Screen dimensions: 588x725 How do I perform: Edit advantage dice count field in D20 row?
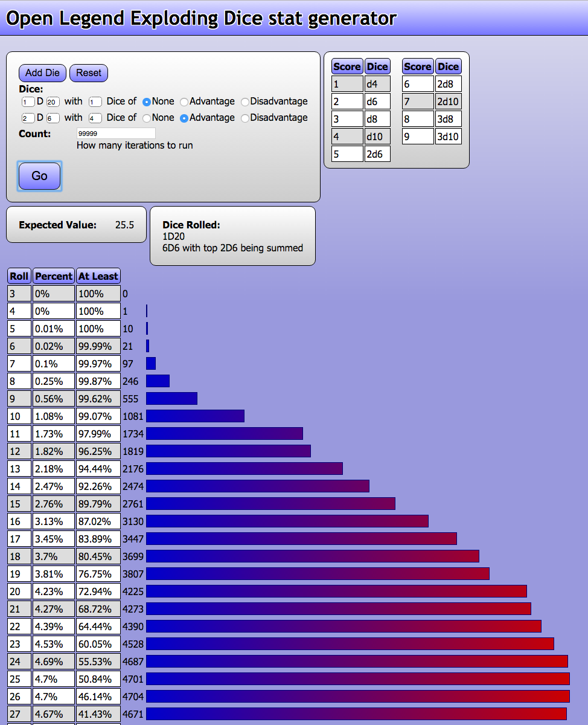(x=95, y=101)
